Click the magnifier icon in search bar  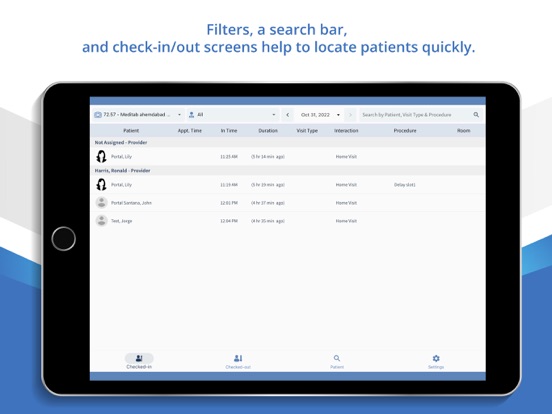pos(476,115)
